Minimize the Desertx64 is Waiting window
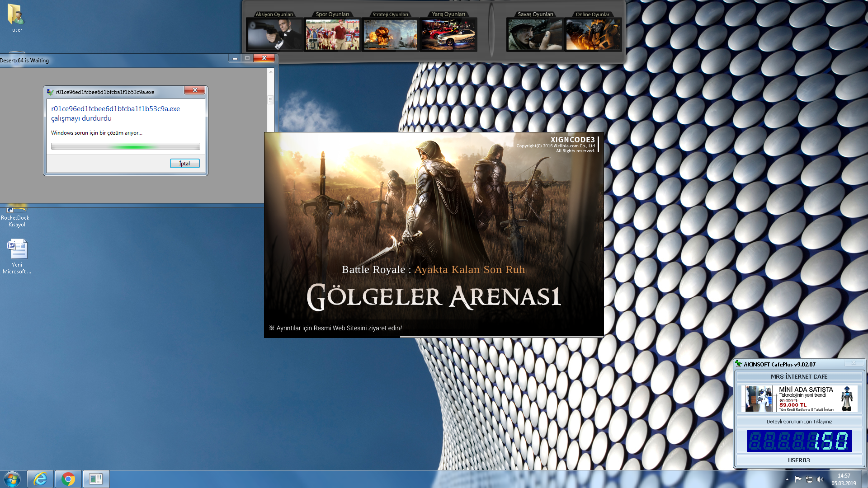 click(235, 58)
